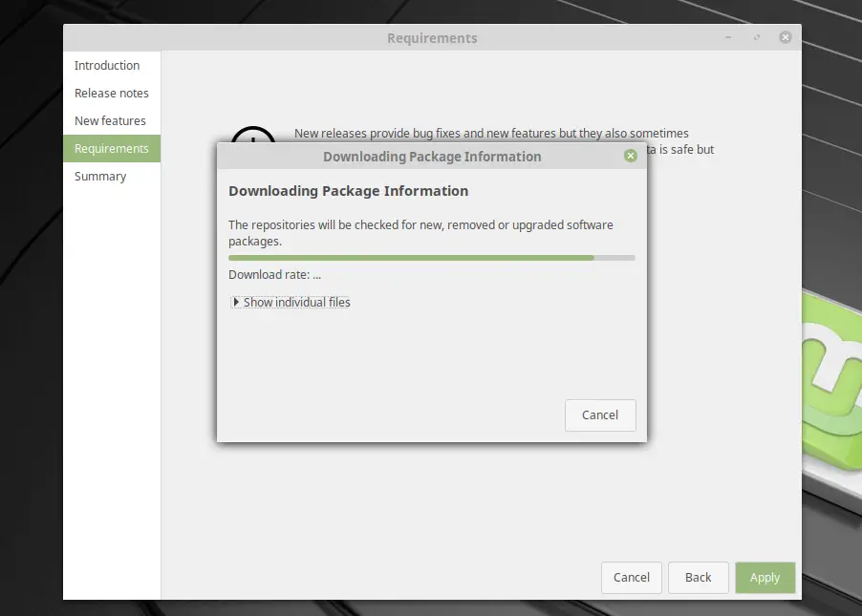Click Cancel beside the Back button
Viewport: 862px width, 616px height.
click(x=631, y=578)
